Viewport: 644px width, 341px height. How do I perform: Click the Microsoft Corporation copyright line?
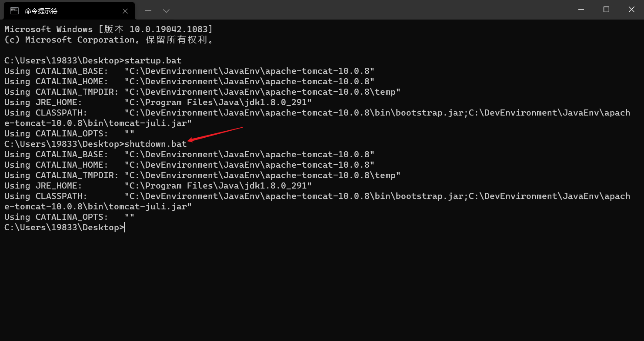[x=109, y=40]
